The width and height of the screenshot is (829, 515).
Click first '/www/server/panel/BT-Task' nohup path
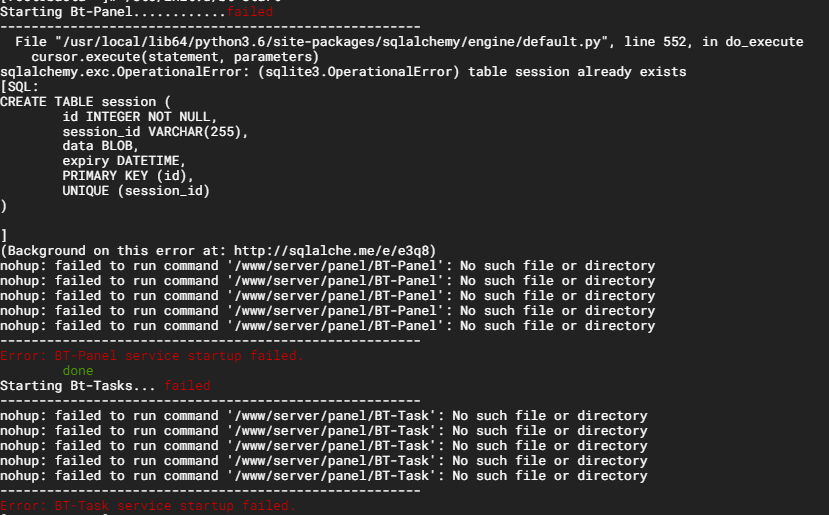pos(331,416)
